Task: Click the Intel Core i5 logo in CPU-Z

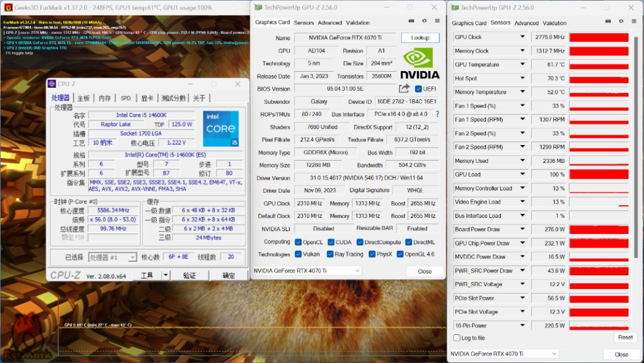Action: coord(221,128)
